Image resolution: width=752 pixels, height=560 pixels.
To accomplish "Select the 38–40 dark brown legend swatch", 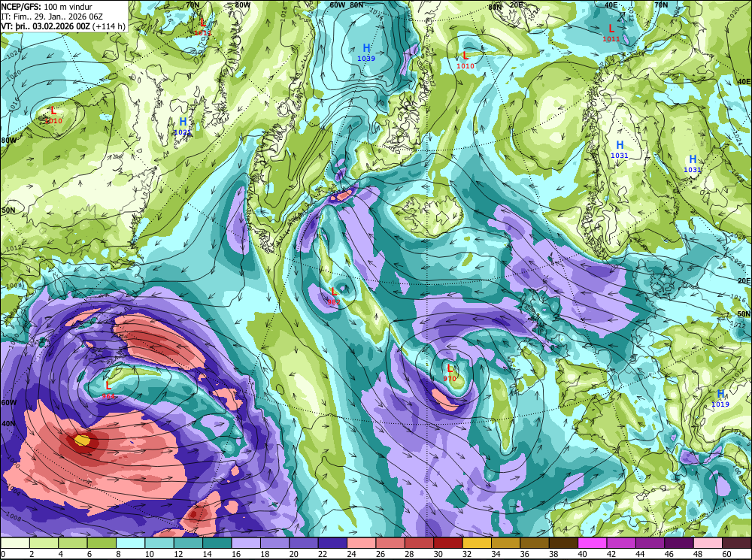I will pos(563,543).
